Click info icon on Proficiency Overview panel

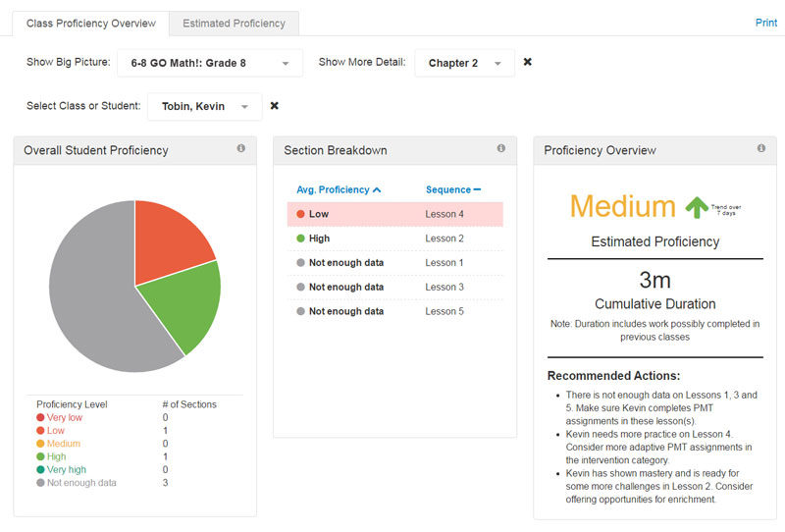[x=760, y=149]
